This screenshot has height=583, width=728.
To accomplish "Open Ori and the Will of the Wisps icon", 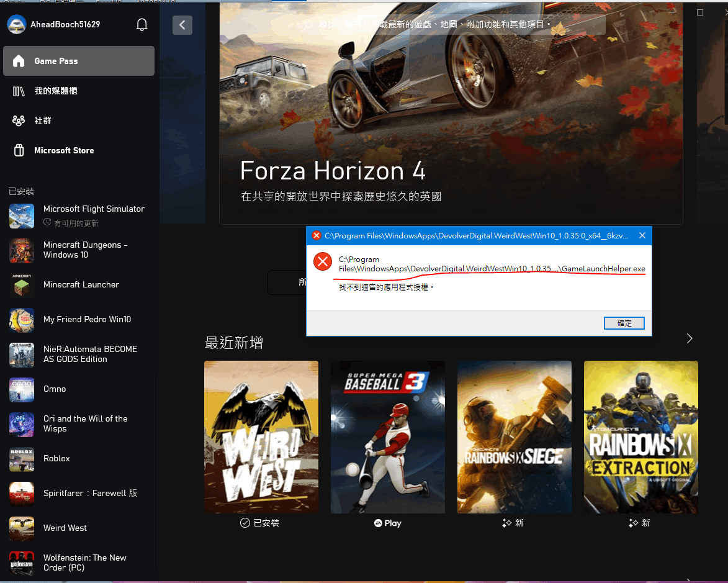I will click(22, 424).
